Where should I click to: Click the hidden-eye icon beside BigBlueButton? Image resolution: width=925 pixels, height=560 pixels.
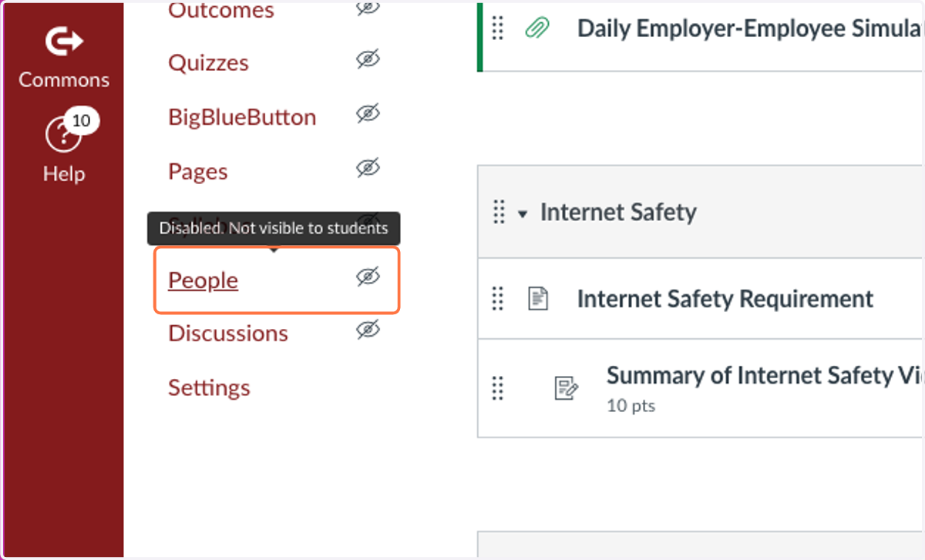point(368,115)
